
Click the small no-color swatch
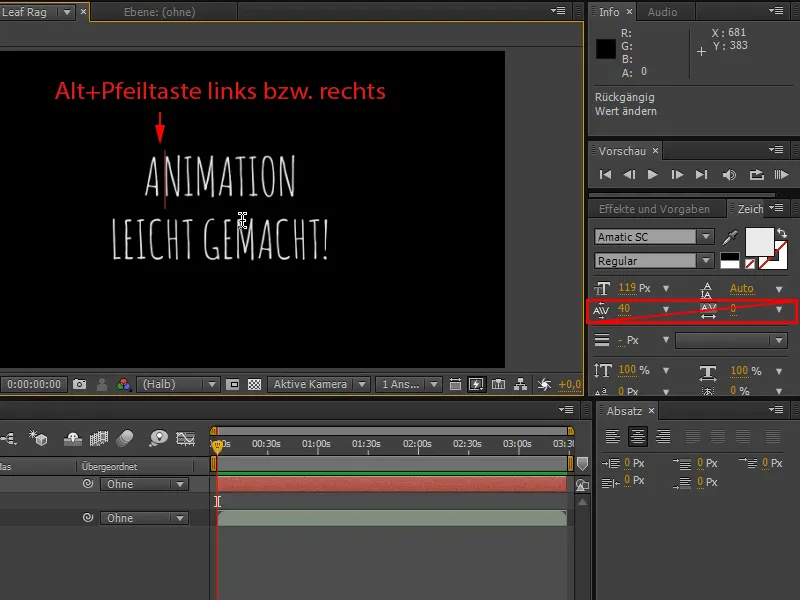(x=749, y=264)
